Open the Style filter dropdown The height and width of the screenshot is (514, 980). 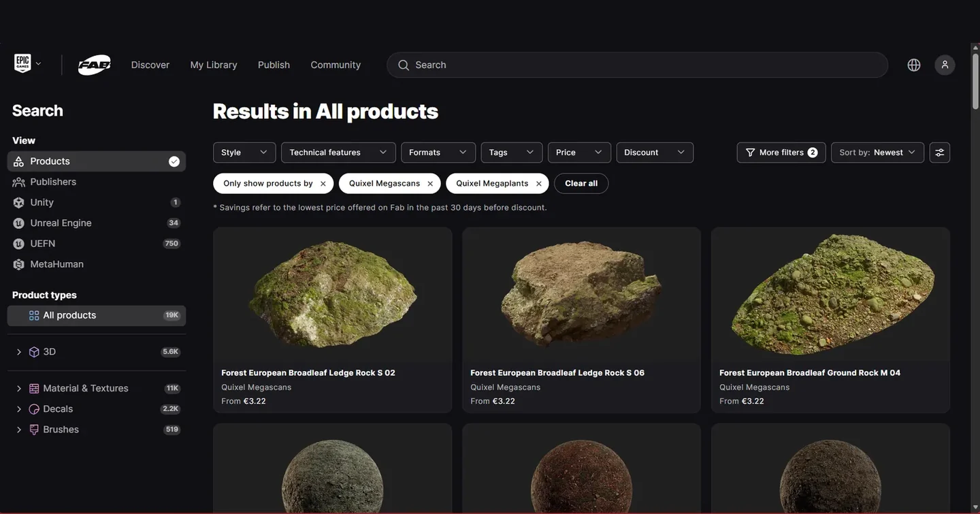(x=244, y=152)
